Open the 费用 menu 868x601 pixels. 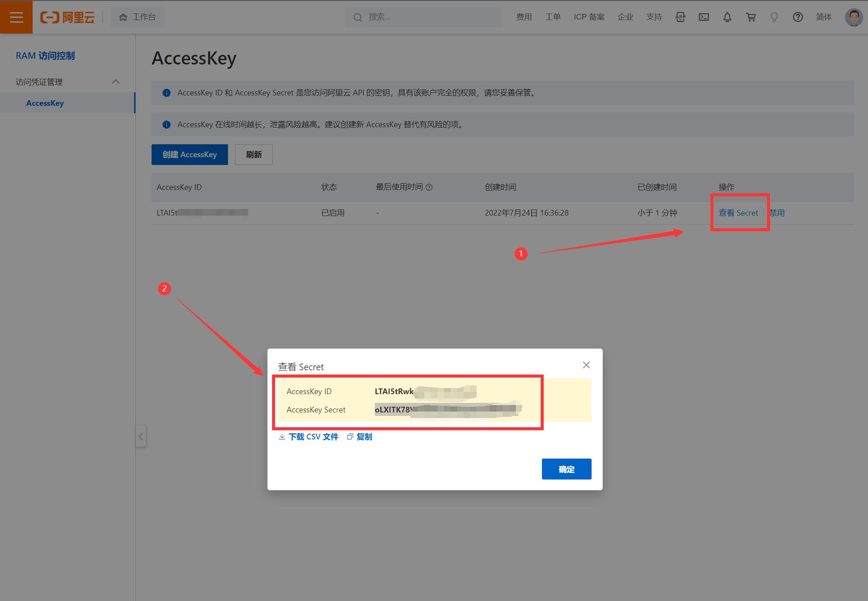[524, 17]
